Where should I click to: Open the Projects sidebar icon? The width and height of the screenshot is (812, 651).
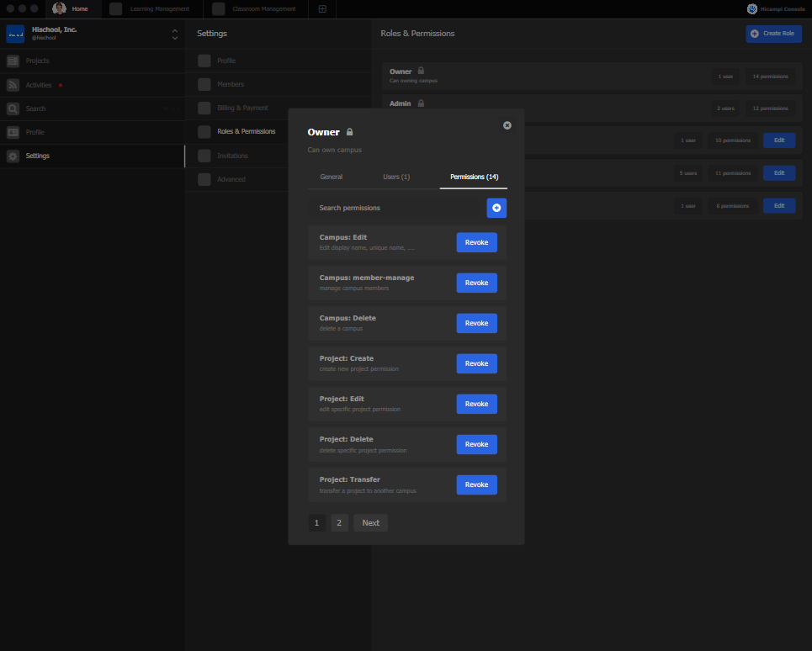pyautogui.click(x=13, y=61)
